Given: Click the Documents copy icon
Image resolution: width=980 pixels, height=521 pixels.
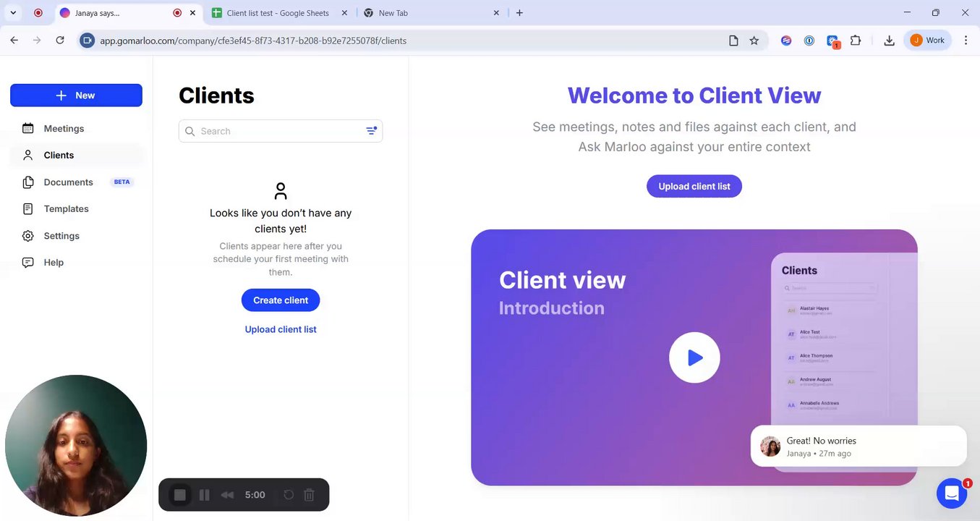Looking at the screenshot, I should (x=28, y=182).
